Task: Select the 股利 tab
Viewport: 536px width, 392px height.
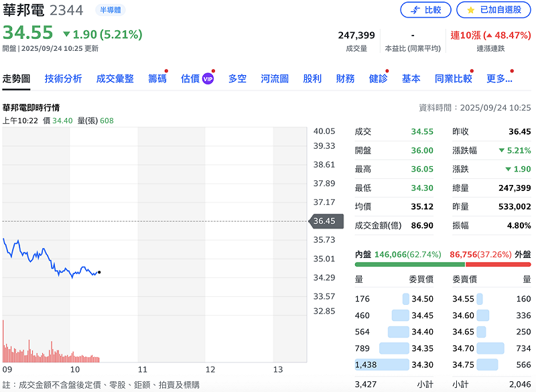Action: pyautogui.click(x=312, y=78)
